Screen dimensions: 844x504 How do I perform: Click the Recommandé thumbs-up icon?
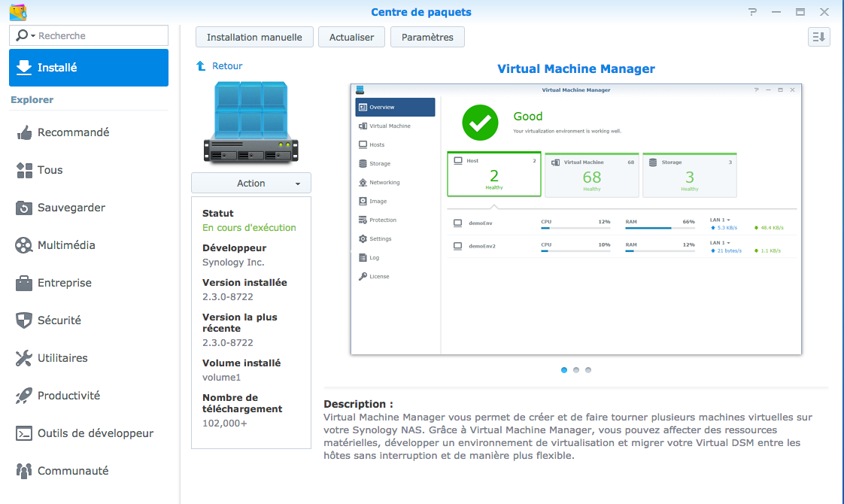point(24,132)
